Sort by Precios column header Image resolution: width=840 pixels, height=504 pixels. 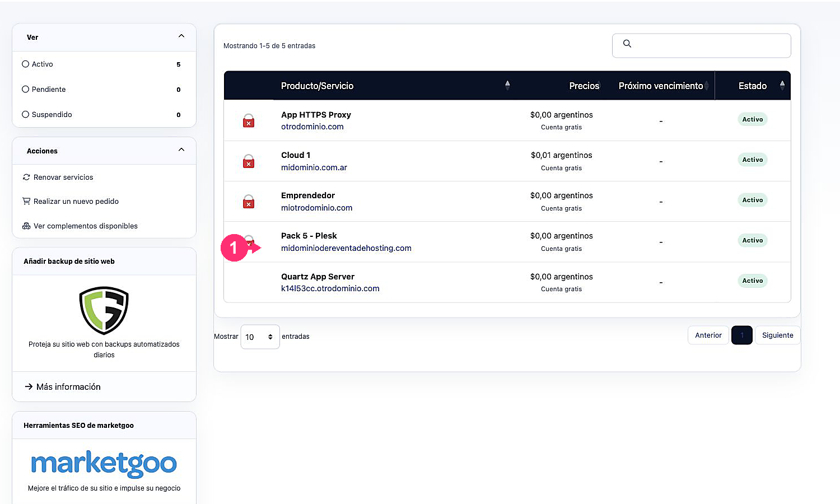click(x=584, y=86)
